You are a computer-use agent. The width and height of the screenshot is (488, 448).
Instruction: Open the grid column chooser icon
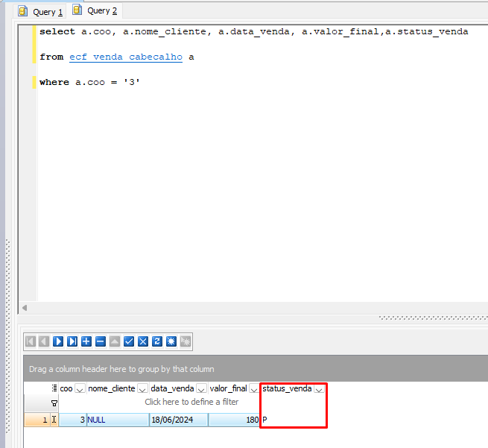point(54,388)
